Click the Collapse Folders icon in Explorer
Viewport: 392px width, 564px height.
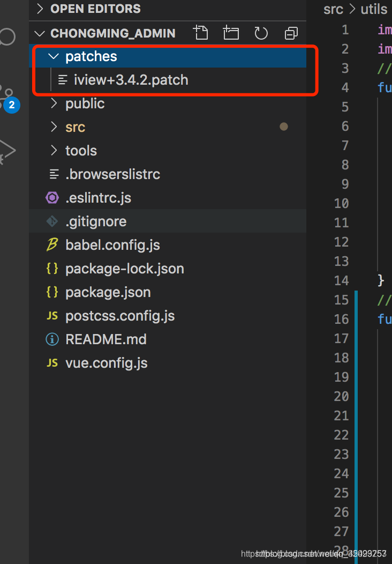pyautogui.click(x=291, y=33)
